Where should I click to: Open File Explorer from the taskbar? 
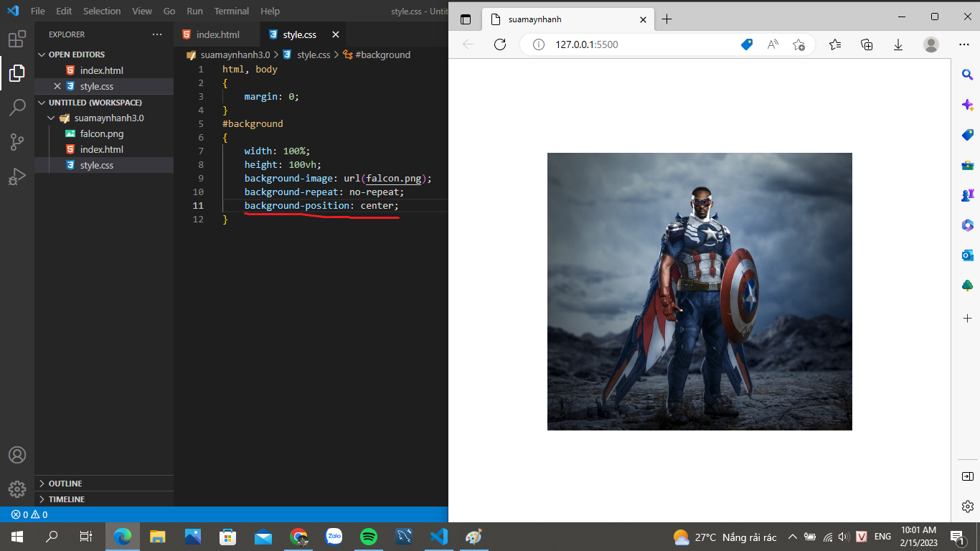coord(158,537)
